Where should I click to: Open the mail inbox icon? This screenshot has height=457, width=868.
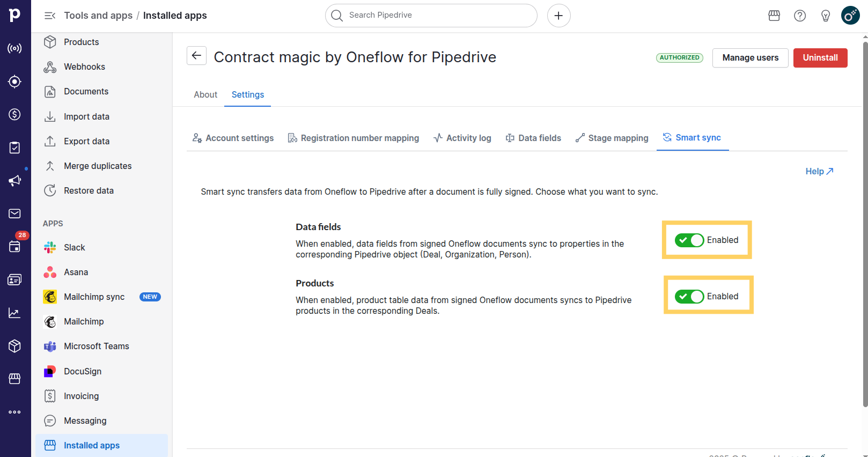(14, 213)
